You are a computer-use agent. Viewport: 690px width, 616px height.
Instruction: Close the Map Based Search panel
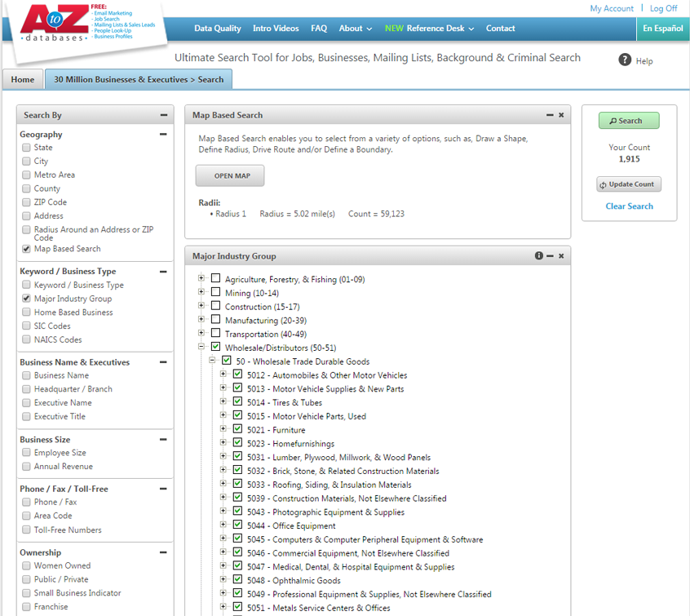[x=561, y=115]
